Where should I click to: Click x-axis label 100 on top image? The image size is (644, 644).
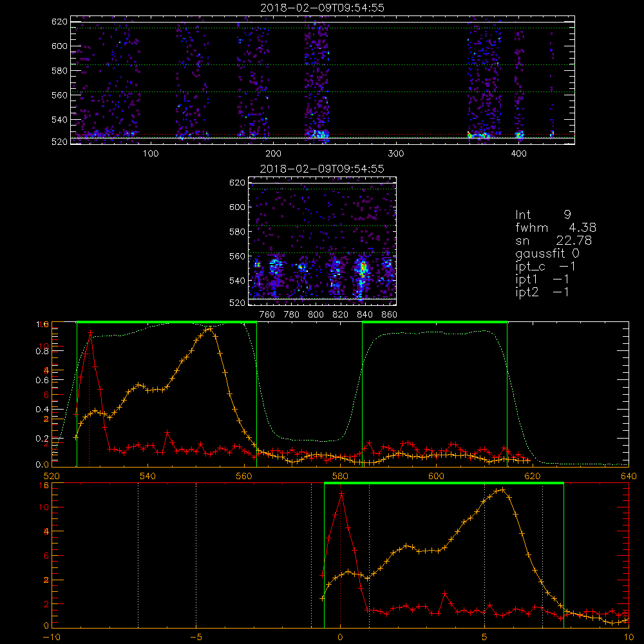pos(151,153)
